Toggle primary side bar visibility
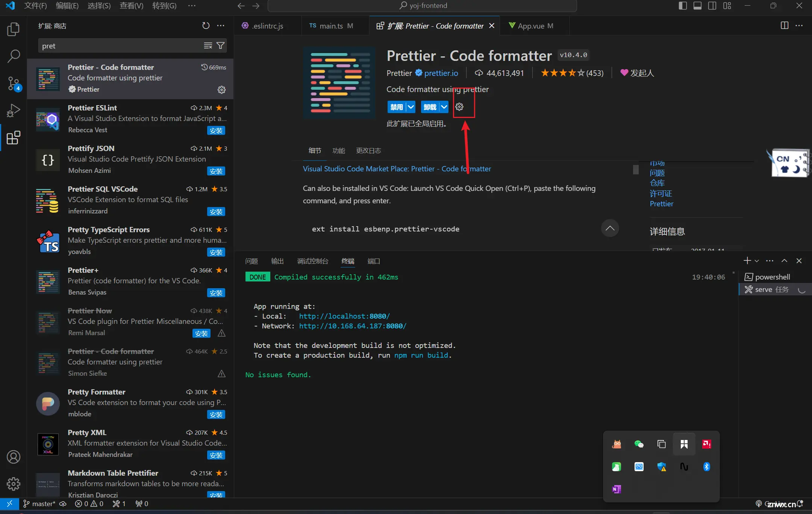This screenshot has width=812, height=514. tap(683, 6)
